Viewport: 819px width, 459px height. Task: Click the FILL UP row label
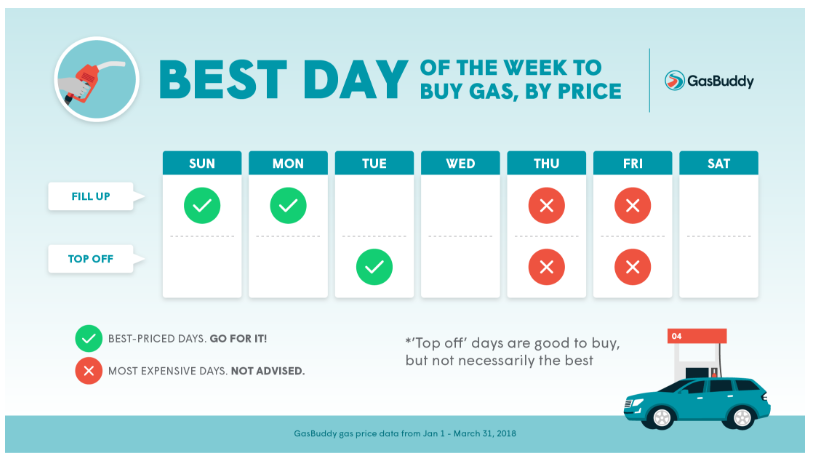pos(91,196)
